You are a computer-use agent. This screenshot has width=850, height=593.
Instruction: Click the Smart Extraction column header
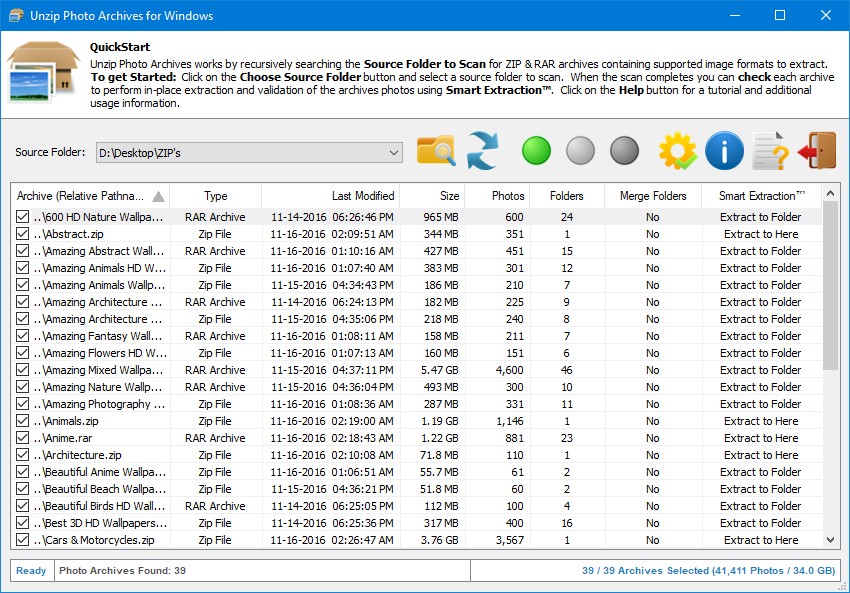point(761,196)
